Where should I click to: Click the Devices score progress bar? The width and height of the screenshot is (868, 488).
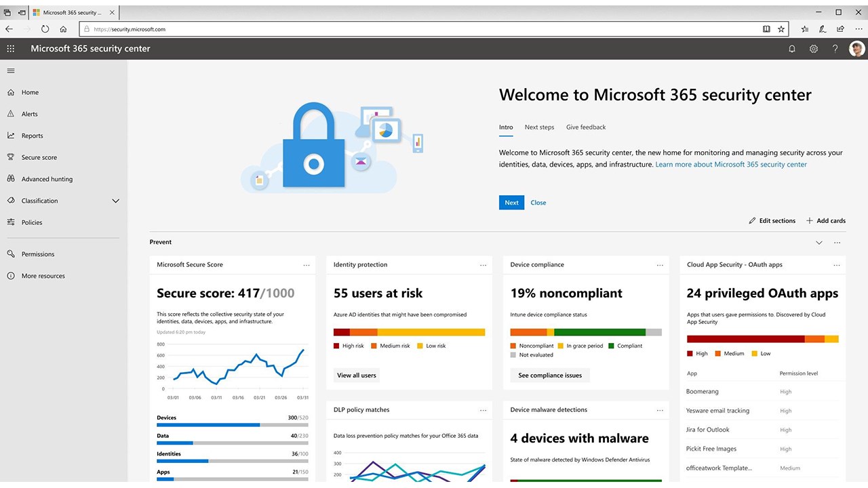point(233,425)
